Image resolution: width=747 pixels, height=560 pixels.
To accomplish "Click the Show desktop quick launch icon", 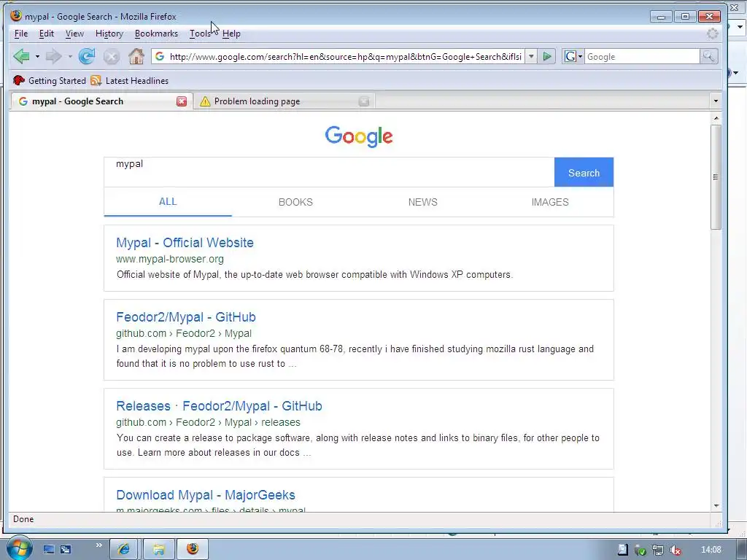I will 49,549.
